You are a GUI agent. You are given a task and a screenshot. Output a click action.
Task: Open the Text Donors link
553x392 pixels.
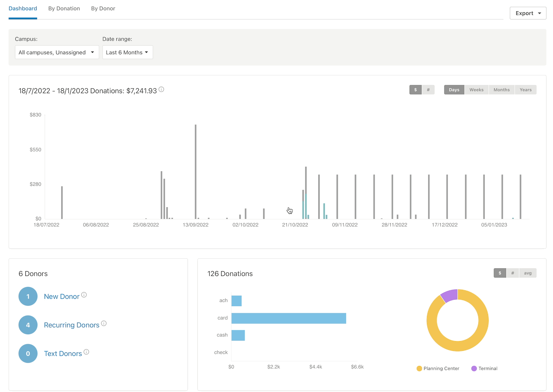pos(63,354)
